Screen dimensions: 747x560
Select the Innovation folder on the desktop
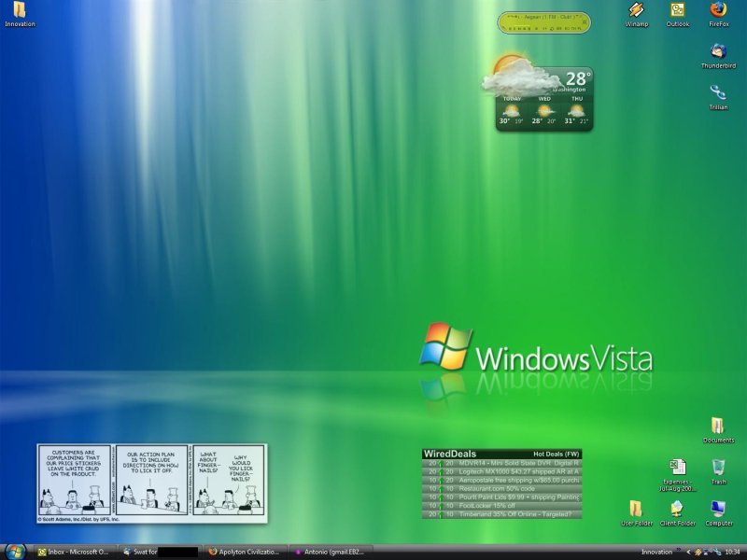(x=20, y=11)
